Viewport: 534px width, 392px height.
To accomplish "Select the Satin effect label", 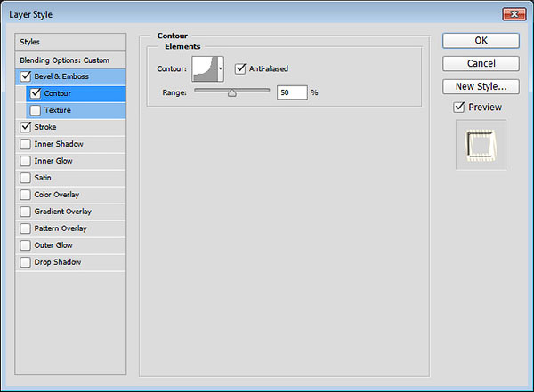I will click(43, 178).
